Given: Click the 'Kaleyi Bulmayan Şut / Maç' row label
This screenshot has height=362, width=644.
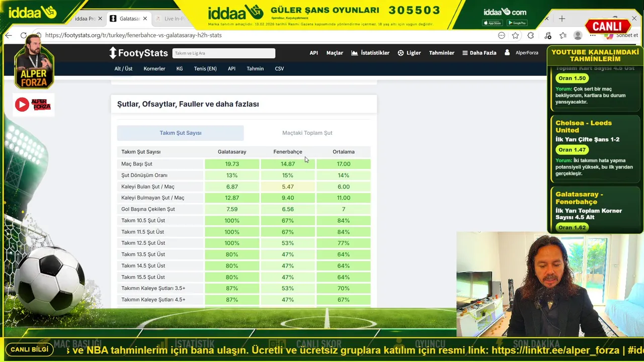Looking at the screenshot, I should point(153,198).
